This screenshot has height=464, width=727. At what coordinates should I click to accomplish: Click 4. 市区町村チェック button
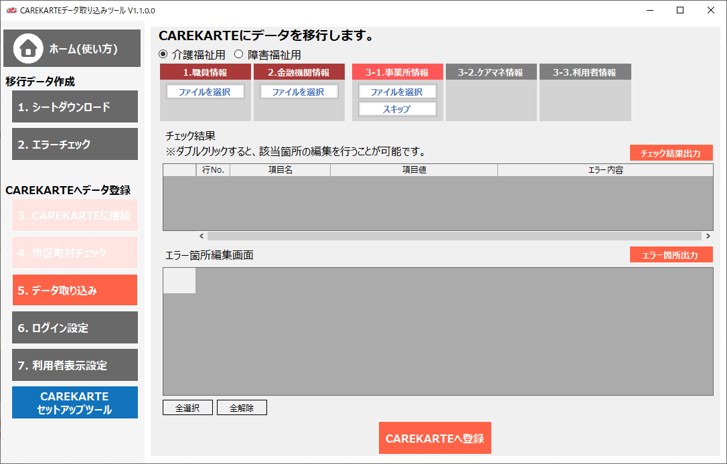pos(75,253)
